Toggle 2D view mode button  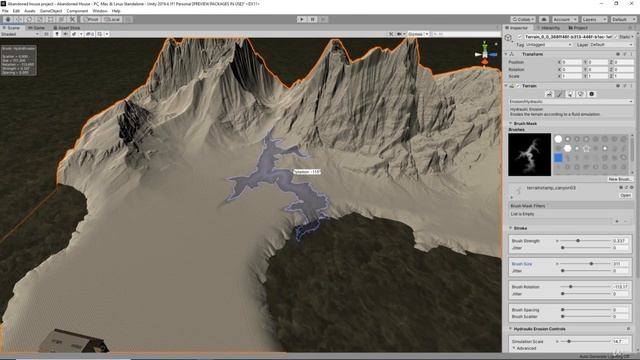point(46,34)
